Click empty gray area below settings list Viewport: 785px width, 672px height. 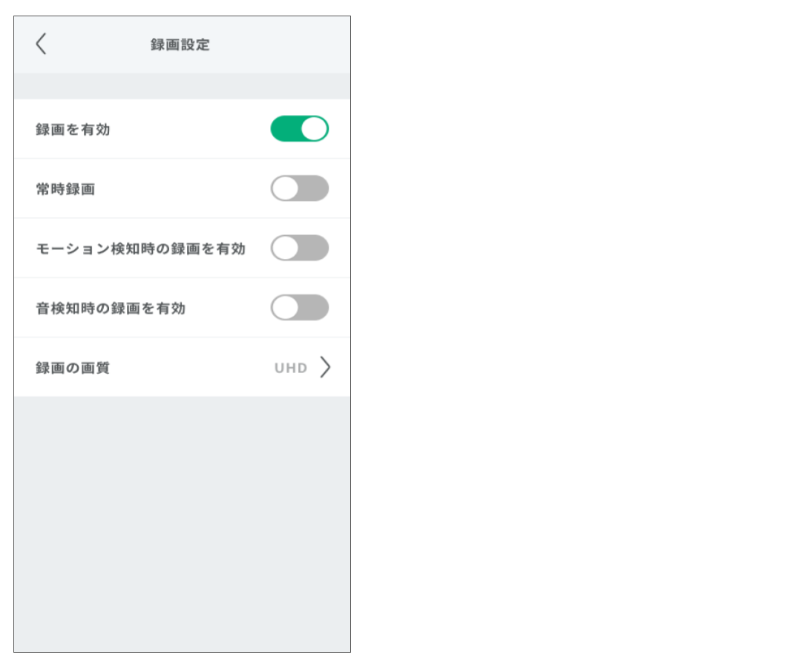pyautogui.click(x=182, y=519)
